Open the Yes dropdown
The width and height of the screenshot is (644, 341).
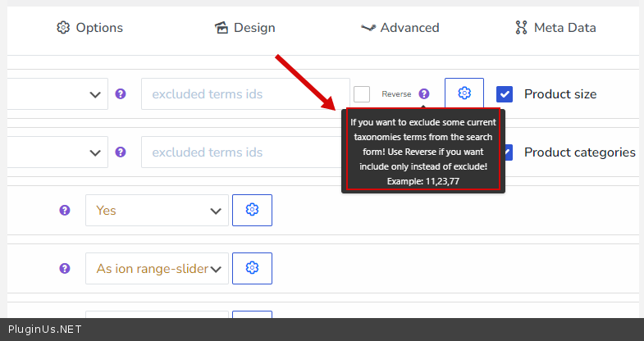point(157,210)
